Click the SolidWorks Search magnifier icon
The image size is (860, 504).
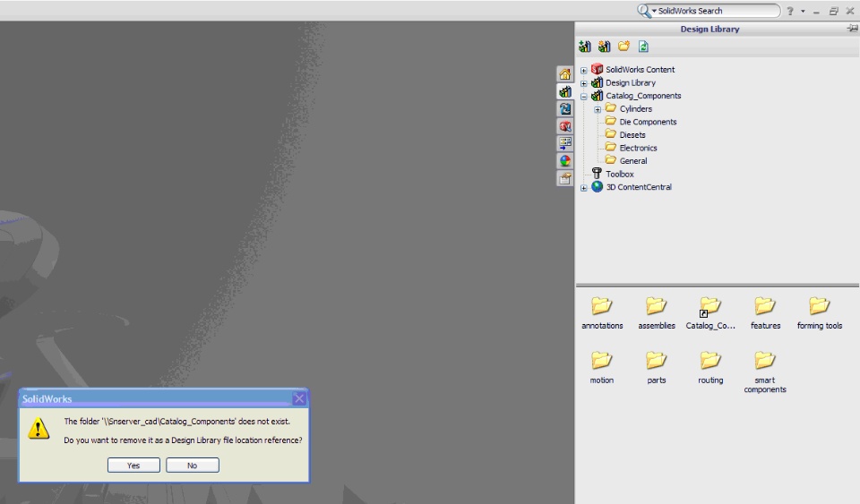643,11
